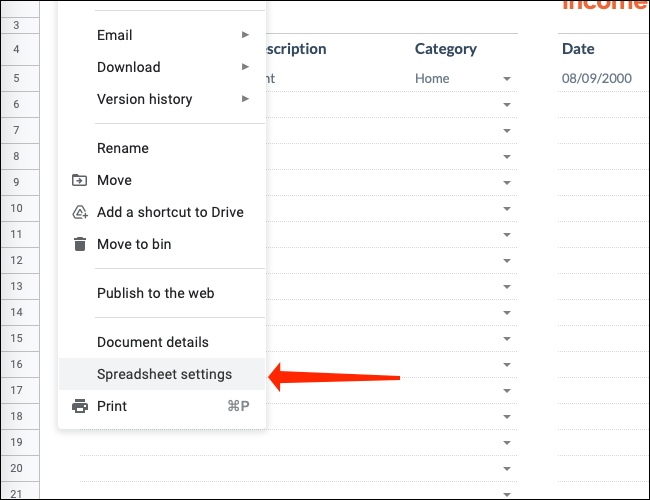Click the Version history menu entry

pyautogui.click(x=144, y=99)
